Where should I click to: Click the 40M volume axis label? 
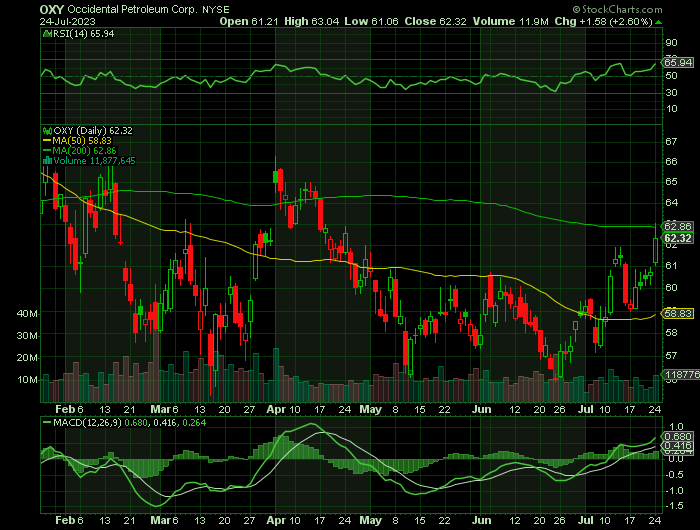pyautogui.click(x=27, y=314)
